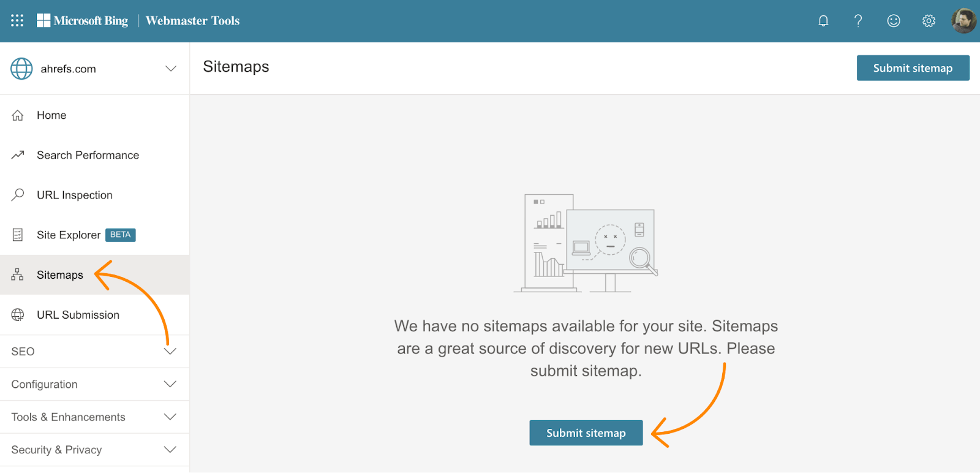This screenshot has width=980, height=473.
Task: Open settings gear icon
Action: click(x=929, y=21)
